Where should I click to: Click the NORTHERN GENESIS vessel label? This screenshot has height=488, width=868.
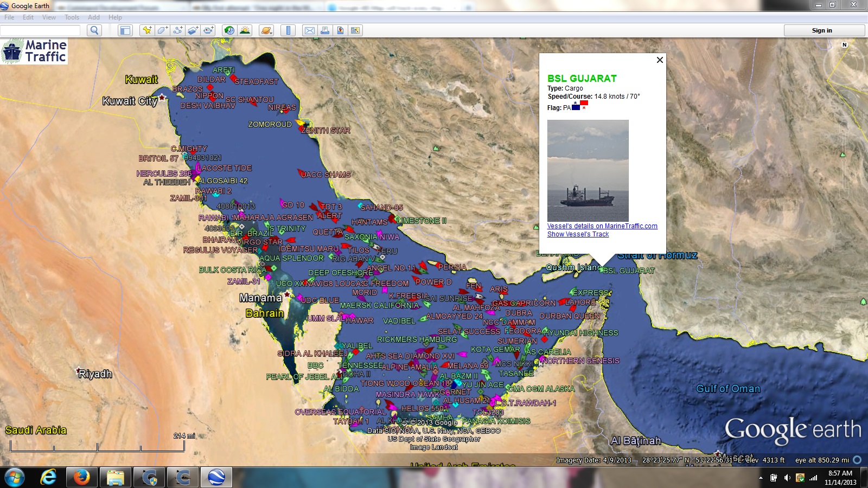580,361
